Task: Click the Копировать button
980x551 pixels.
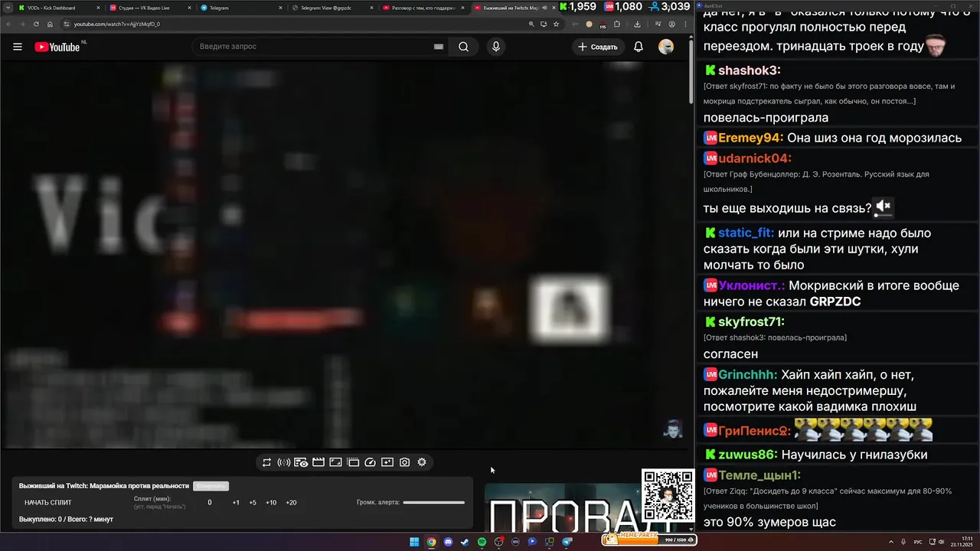Action: point(211,486)
